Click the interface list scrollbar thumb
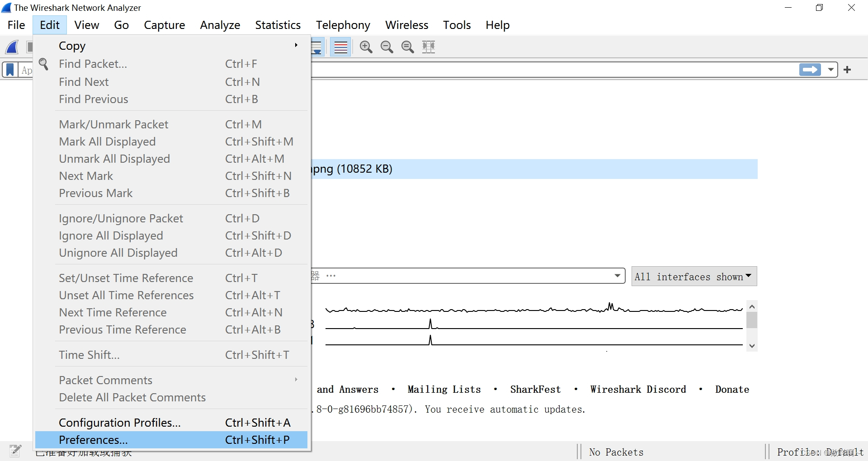This screenshot has width=868, height=461. coord(752,320)
